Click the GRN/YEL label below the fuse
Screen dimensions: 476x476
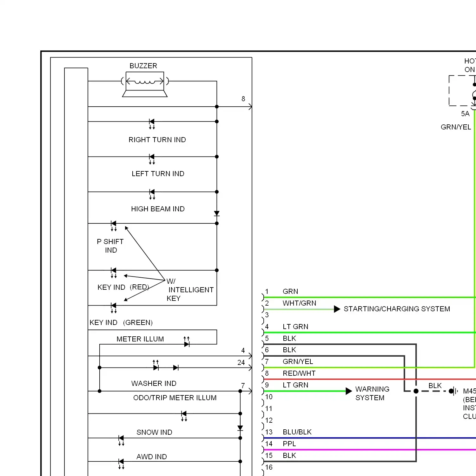456,127
